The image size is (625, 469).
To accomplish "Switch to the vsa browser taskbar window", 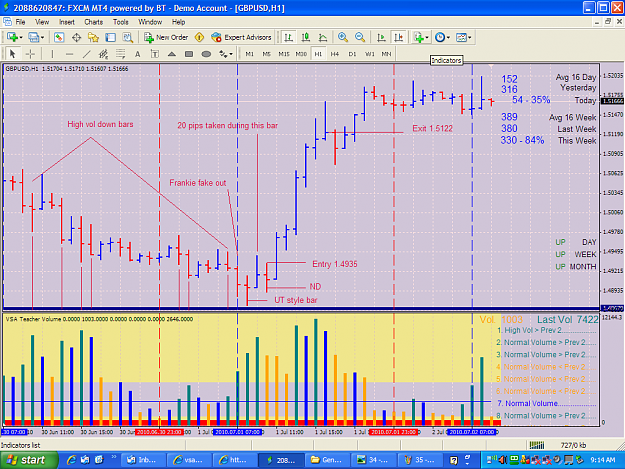I will [188, 460].
